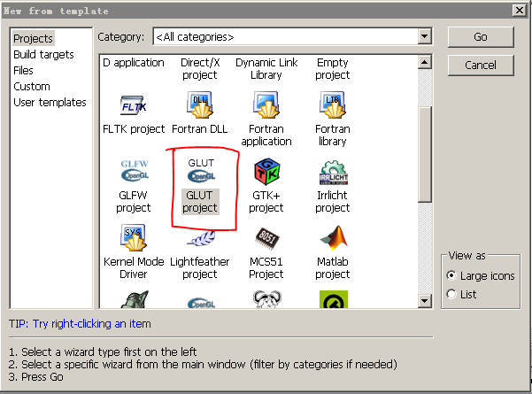Select Custom in the left list

[32, 87]
